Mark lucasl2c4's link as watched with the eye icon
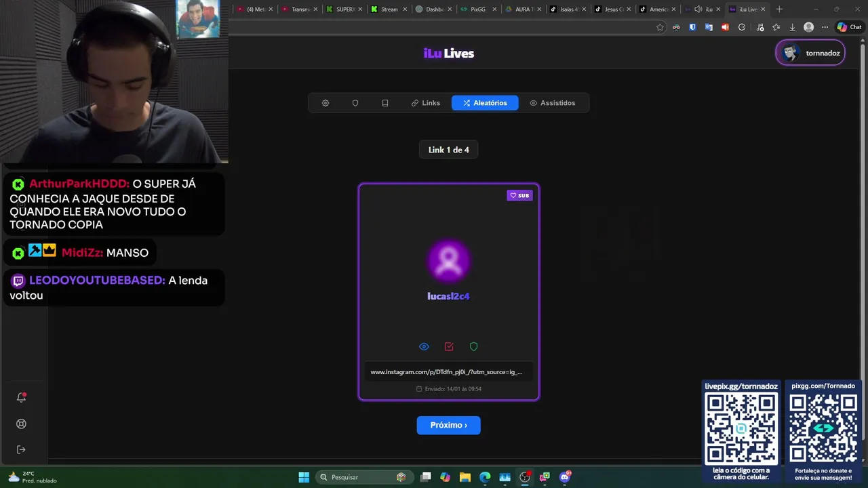868x488 pixels. pos(424,346)
